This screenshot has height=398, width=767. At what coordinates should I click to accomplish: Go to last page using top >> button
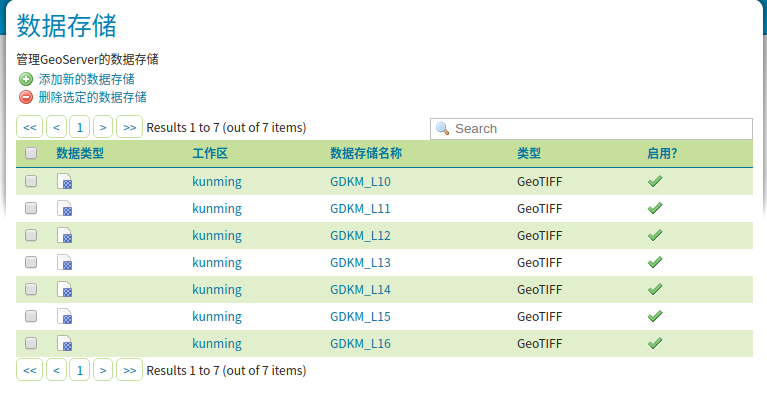(x=129, y=127)
